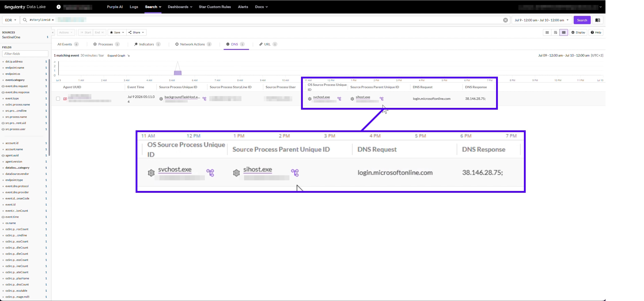The image size is (644, 301).
Task: Click the histogram bar near 5 AM
Action: point(178,73)
